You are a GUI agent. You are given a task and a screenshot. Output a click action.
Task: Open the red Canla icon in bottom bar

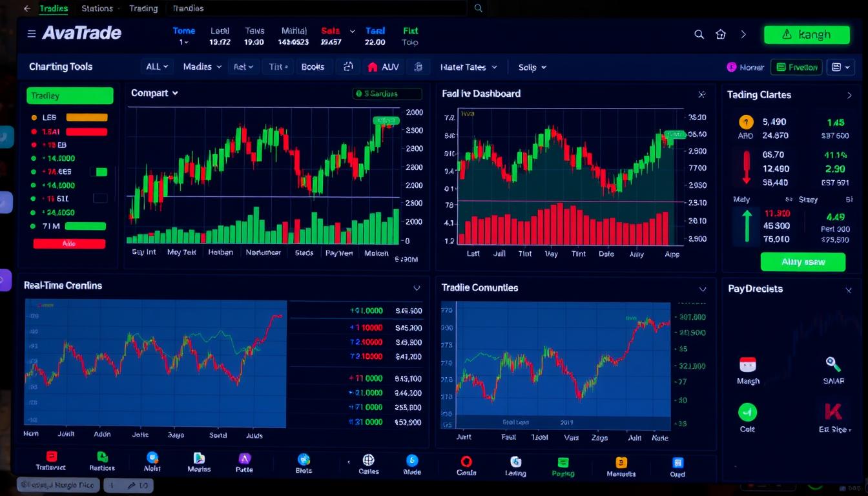point(466,462)
